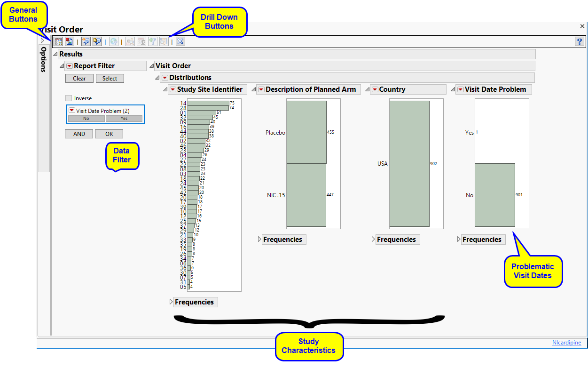The height and width of the screenshot is (368, 588).
Task: Click the add note speech bubble icon
Action: pos(86,41)
